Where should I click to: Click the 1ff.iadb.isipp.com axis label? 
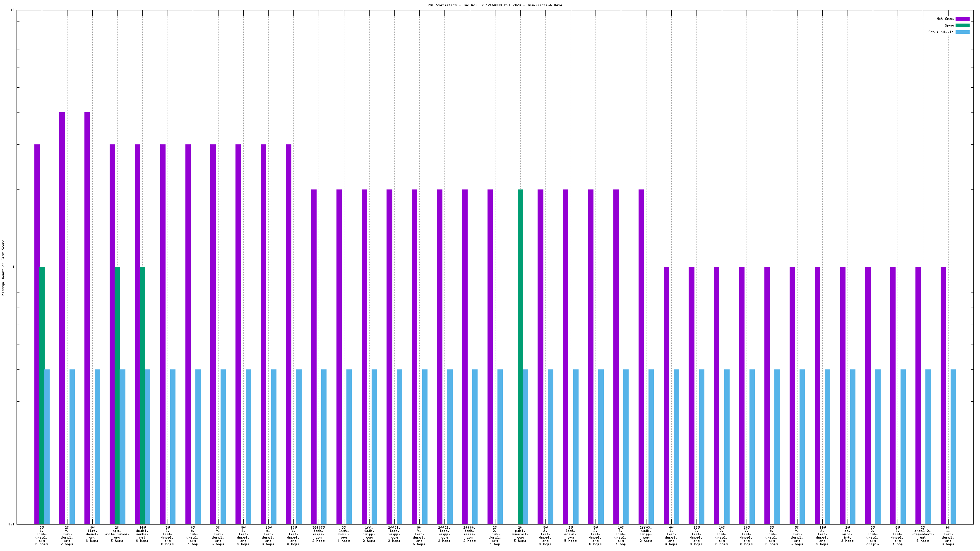click(369, 534)
